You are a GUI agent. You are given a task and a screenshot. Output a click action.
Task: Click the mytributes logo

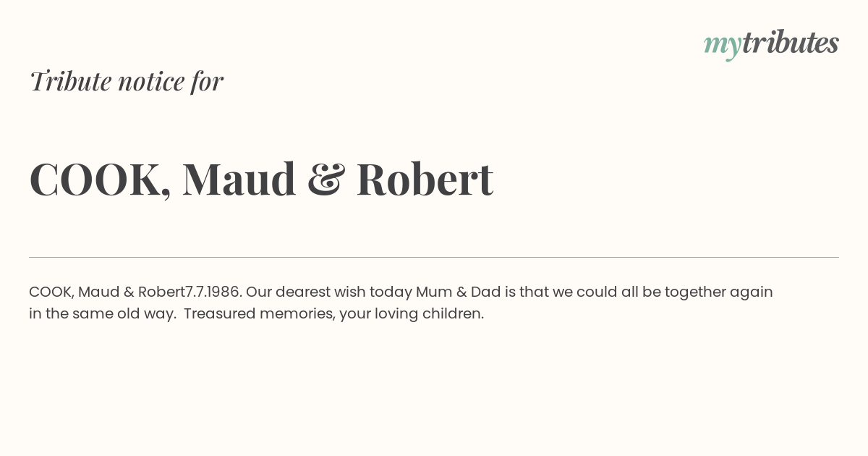point(771,43)
